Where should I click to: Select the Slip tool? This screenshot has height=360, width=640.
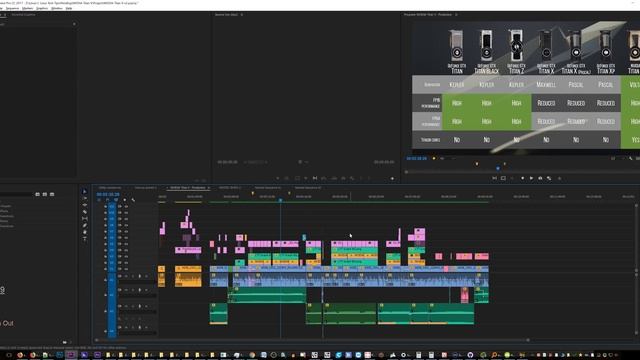tap(84, 219)
